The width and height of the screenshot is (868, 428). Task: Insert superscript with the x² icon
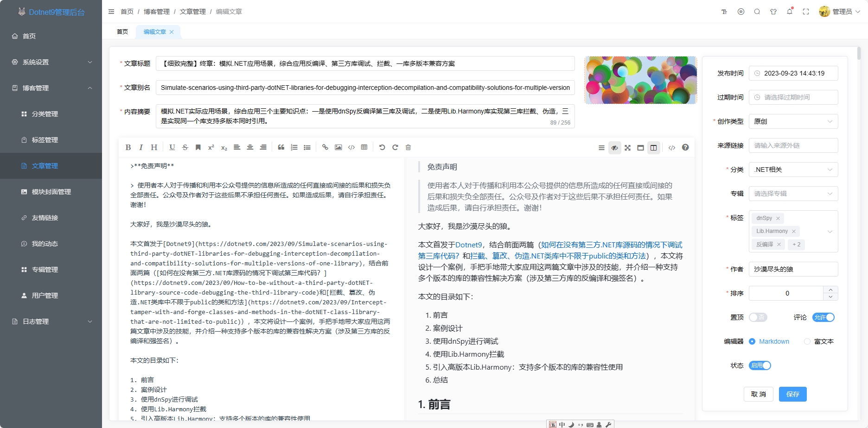(211, 147)
